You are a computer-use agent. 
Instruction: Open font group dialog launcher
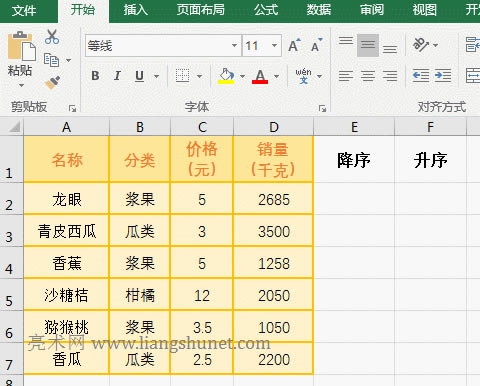tap(322, 108)
